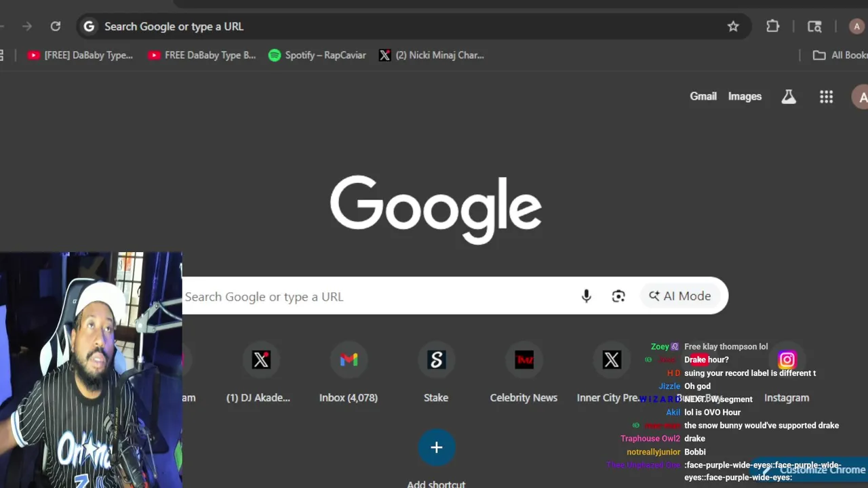Open the [FREE] DaBaby Type bookmark
Image resolution: width=868 pixels, height=488 pixels.
click(80, 56)
